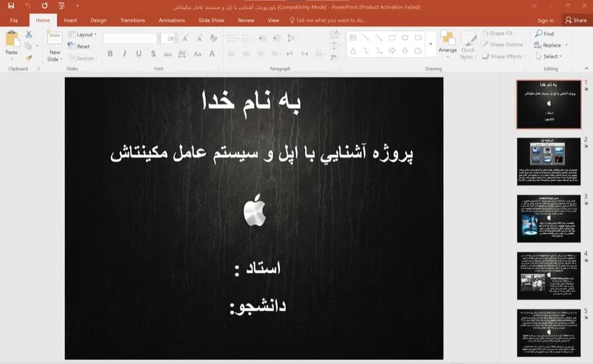This screenshot has width=593, height=364.
Task: Click Replace in the Editing group
Action: tap(551, 45)
